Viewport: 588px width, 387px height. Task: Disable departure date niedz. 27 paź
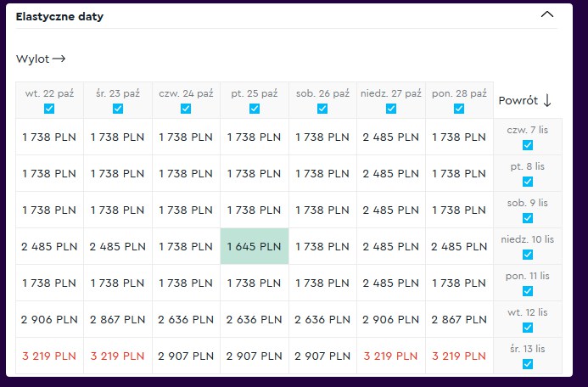point(391,109)
